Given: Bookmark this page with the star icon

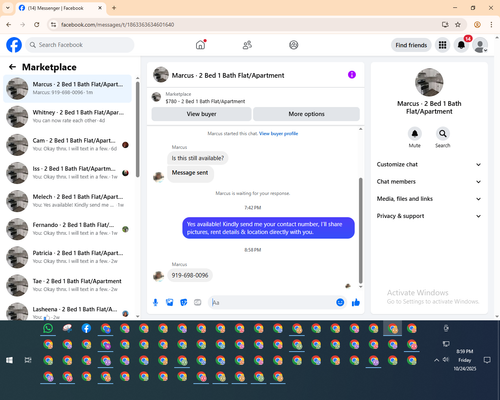Looking at the screenshot, I should pyautogui.click(x=458, y=25).
